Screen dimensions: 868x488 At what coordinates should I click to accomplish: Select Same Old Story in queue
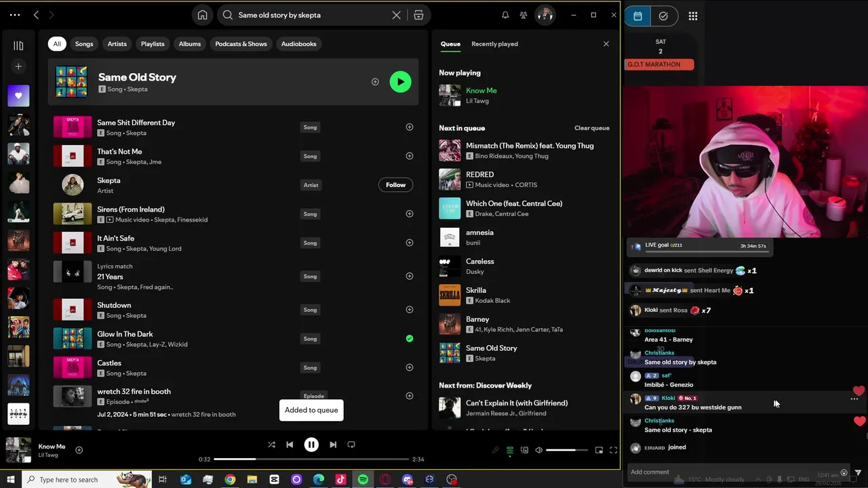point(524,353)
